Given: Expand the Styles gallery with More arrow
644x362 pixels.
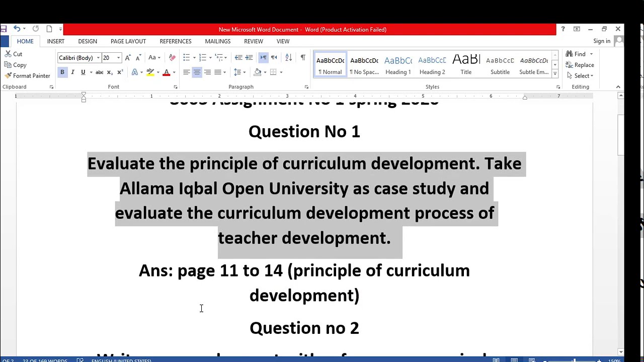Looking at the screenshot, I should point(555,74).
